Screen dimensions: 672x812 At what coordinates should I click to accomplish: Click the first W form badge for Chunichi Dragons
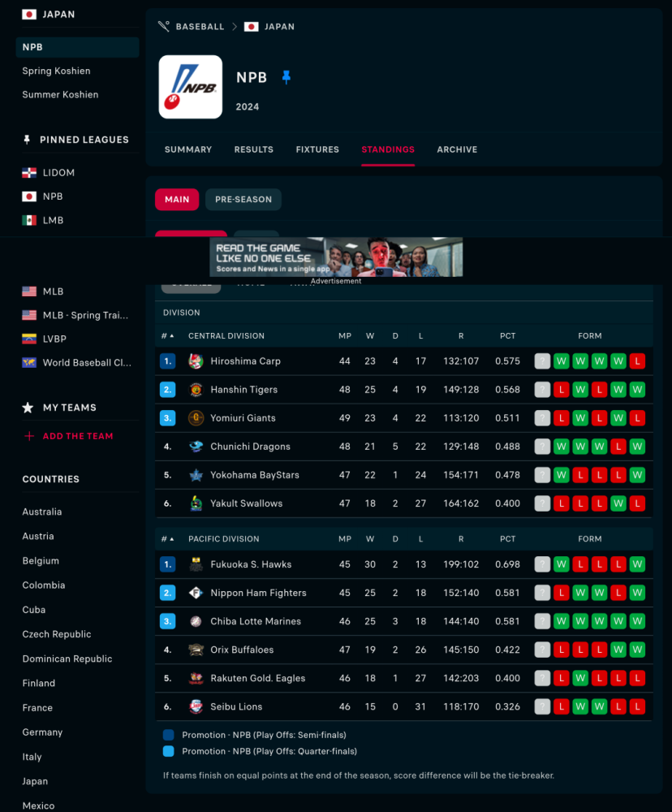coord(561,447)
